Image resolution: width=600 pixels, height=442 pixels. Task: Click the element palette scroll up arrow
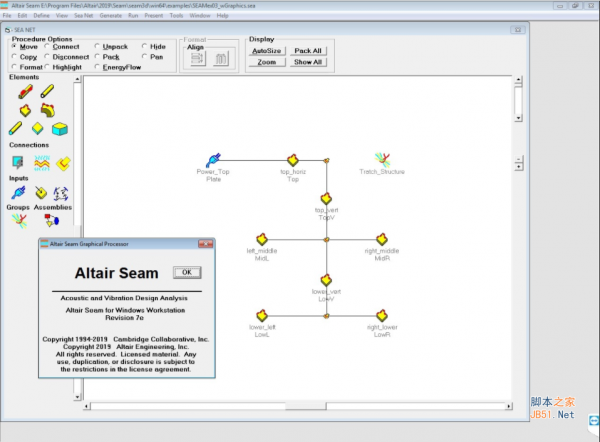[x=77, y=79]
